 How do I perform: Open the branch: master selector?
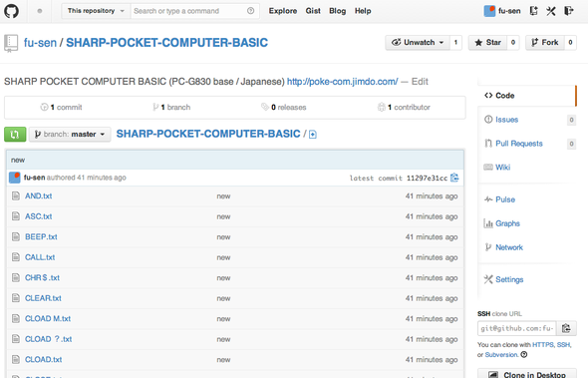[70, 134]
